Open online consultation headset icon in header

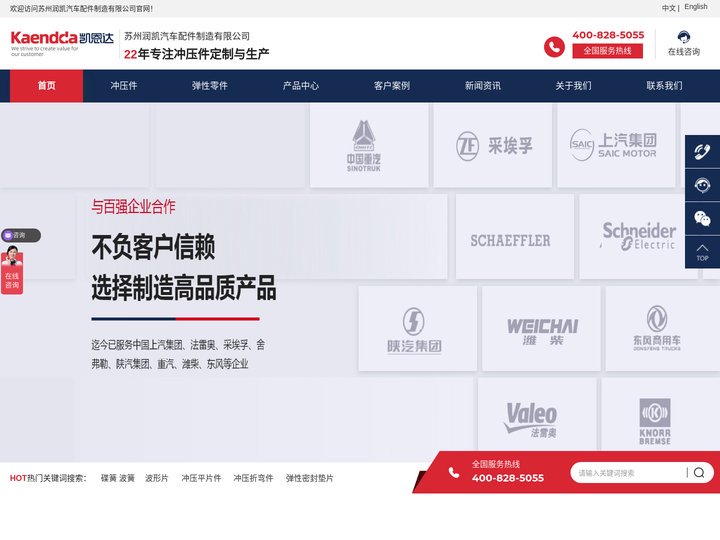pyautogui.click(x=684, y=37)
